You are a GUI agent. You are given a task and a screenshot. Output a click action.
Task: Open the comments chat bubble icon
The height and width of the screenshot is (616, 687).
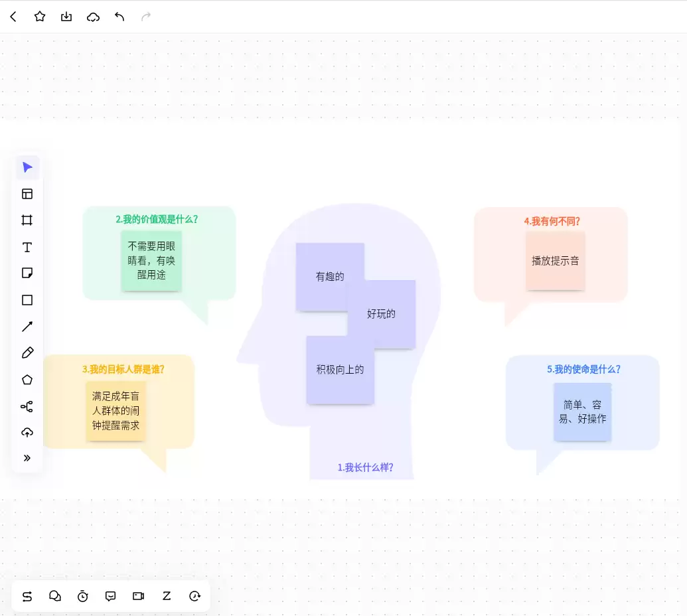(x=110, y=596)
